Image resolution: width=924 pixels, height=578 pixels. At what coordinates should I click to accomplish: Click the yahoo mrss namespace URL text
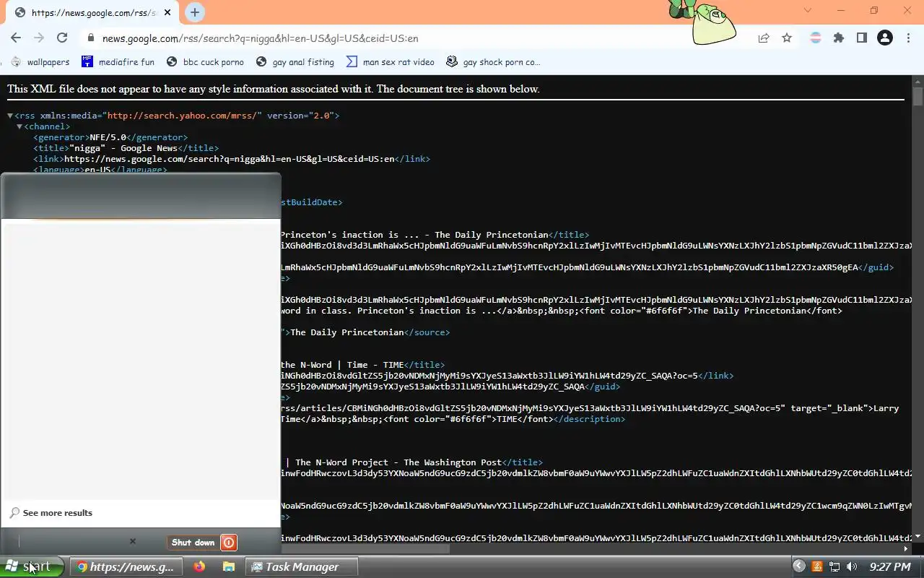pos(184,116)
